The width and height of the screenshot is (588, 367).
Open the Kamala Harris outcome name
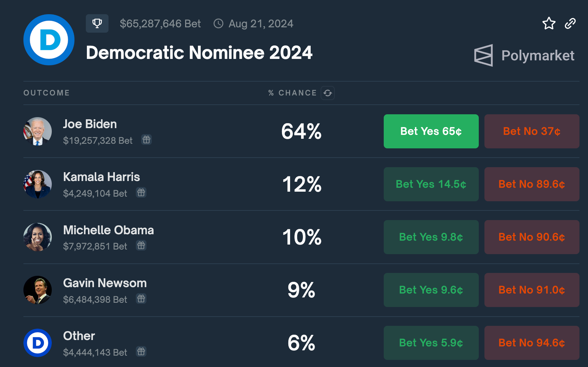point(101,177)
